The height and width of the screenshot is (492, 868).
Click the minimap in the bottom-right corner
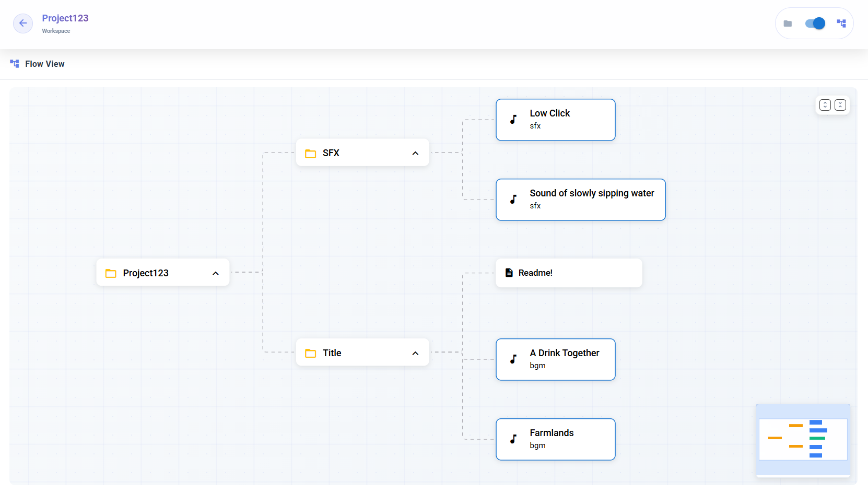click(x=803, y=439)
